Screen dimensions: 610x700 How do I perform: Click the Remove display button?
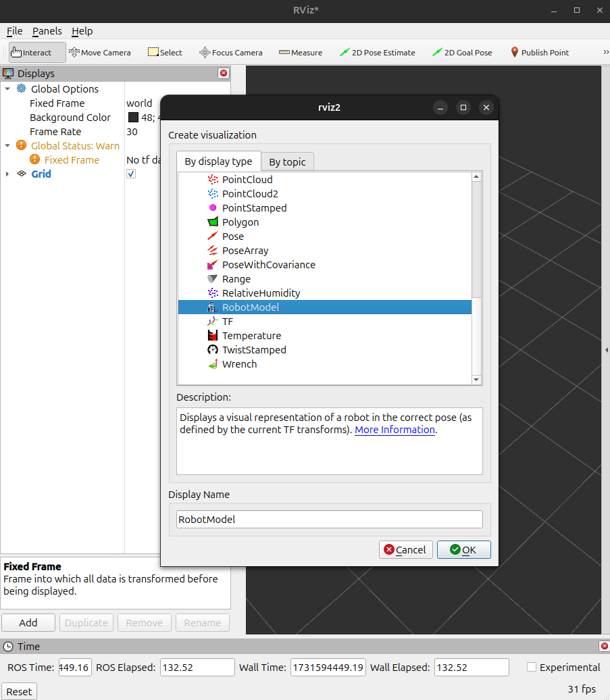tap(145, 623)
